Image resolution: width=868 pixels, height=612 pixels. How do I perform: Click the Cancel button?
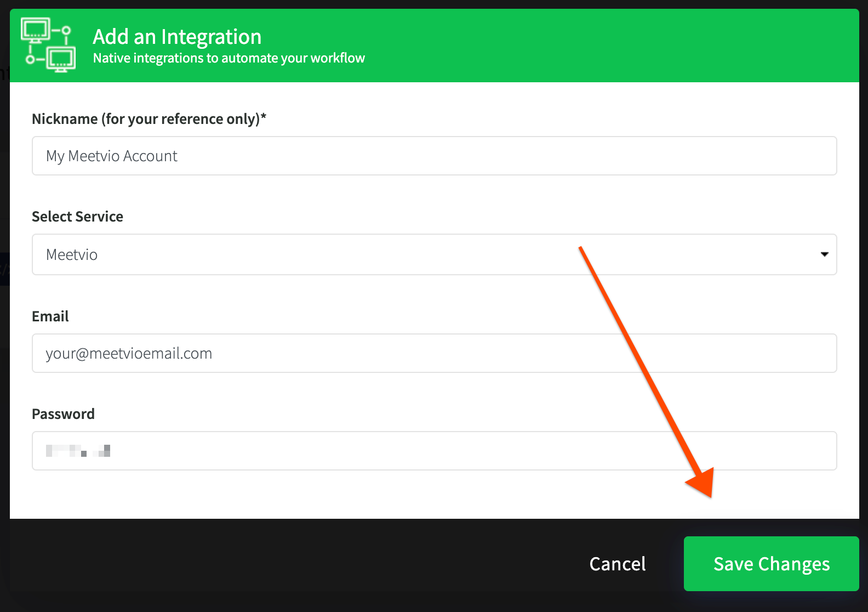pos(618,564)
